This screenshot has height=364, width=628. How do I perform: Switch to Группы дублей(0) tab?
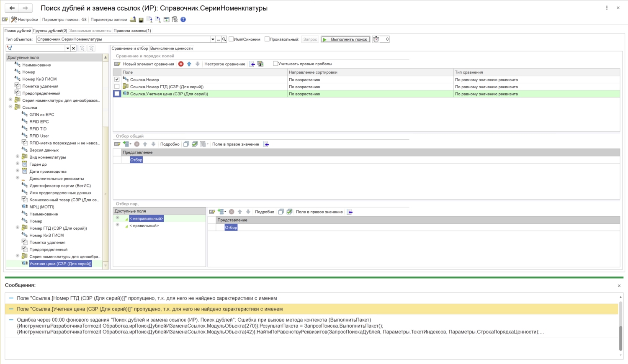click(x=50, y=31)
